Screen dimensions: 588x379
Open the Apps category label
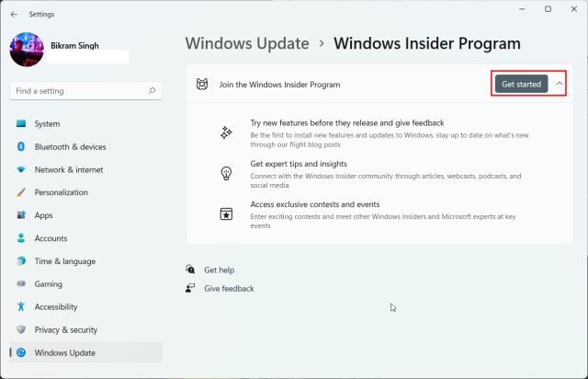point(43,215)
